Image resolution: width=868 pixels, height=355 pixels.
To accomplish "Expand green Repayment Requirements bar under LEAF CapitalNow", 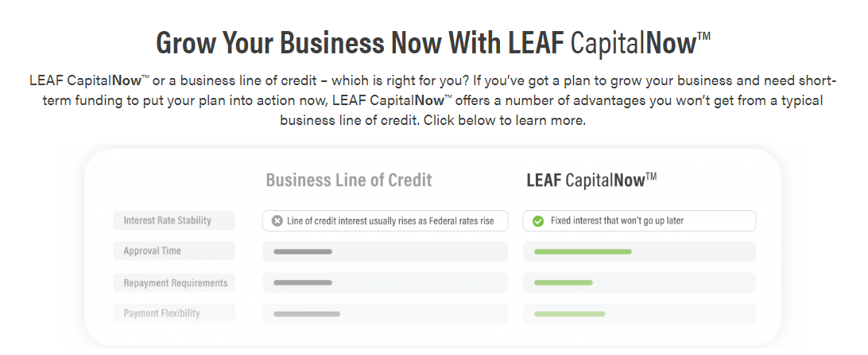I will [x=564, y=283].
